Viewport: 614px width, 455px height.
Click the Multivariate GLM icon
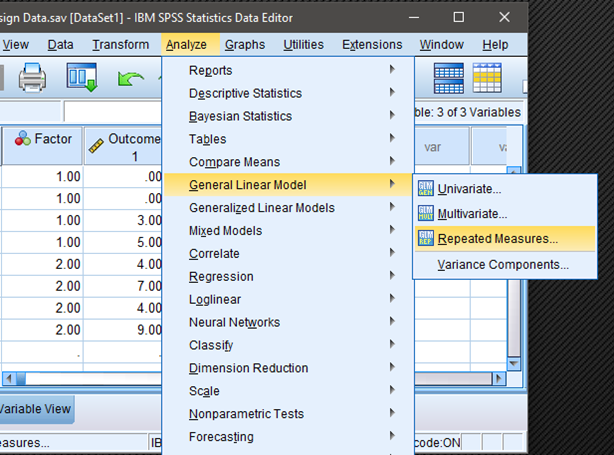(x=426, y=213)
